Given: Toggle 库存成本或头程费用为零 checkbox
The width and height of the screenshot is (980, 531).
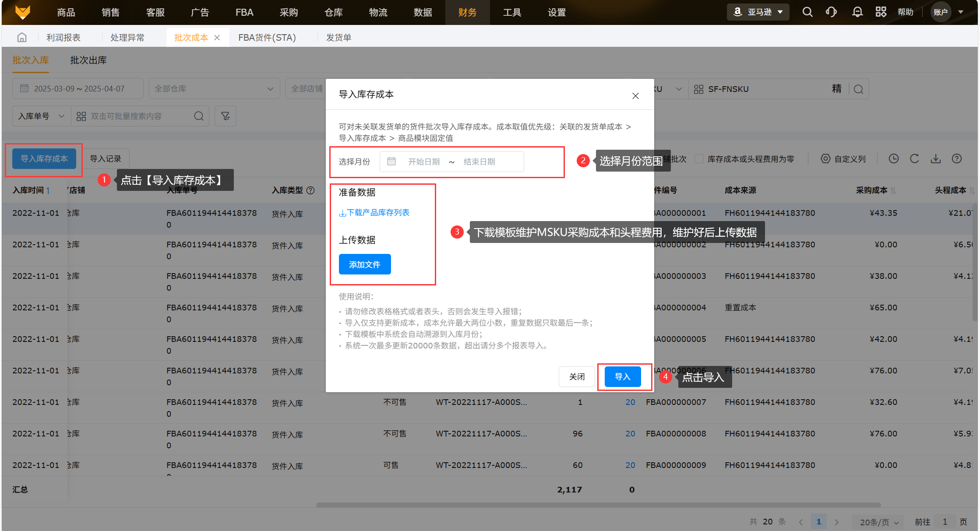Looking at the screenshot, I should point(699,159).
